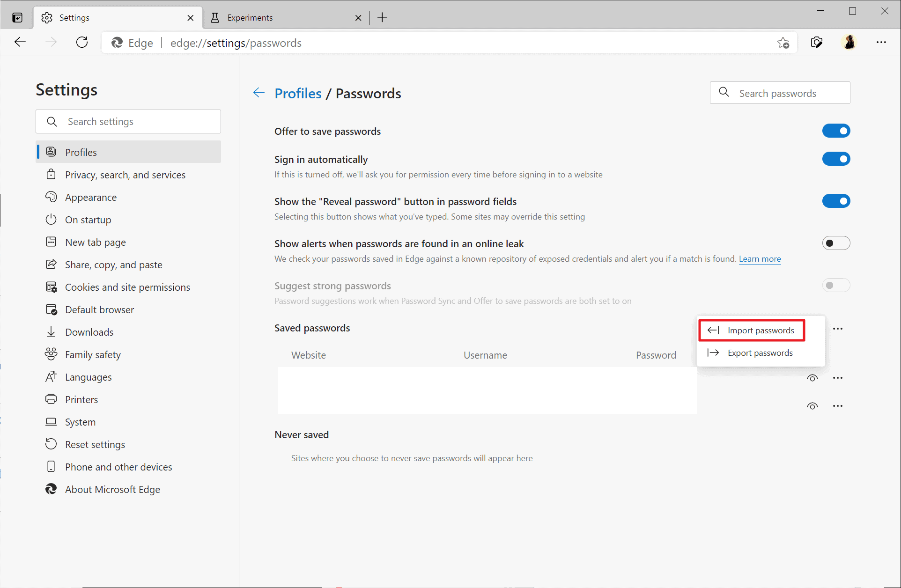901x588 pixels.
Task: Click the favorites star in address bar
Action: pos(784,43)
